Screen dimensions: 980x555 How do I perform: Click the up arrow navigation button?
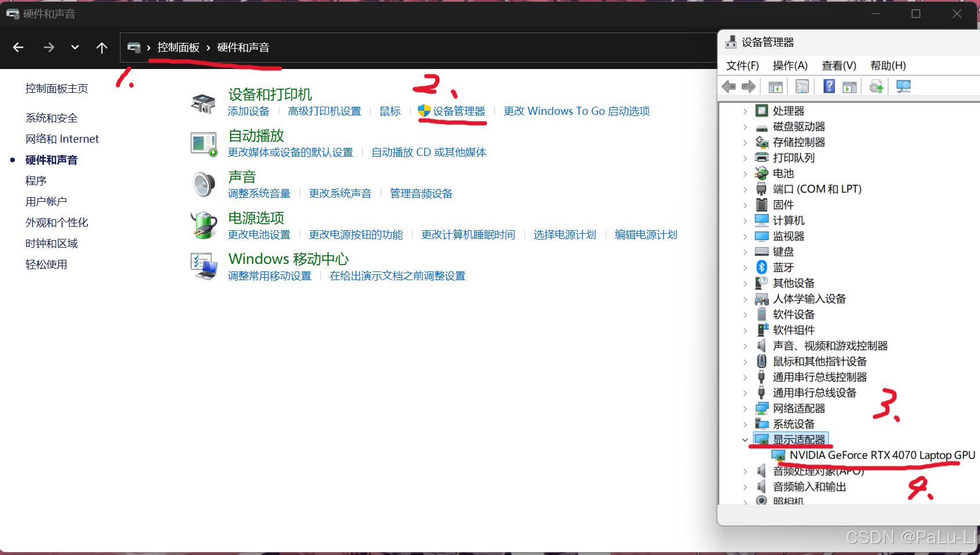point(102,48)
